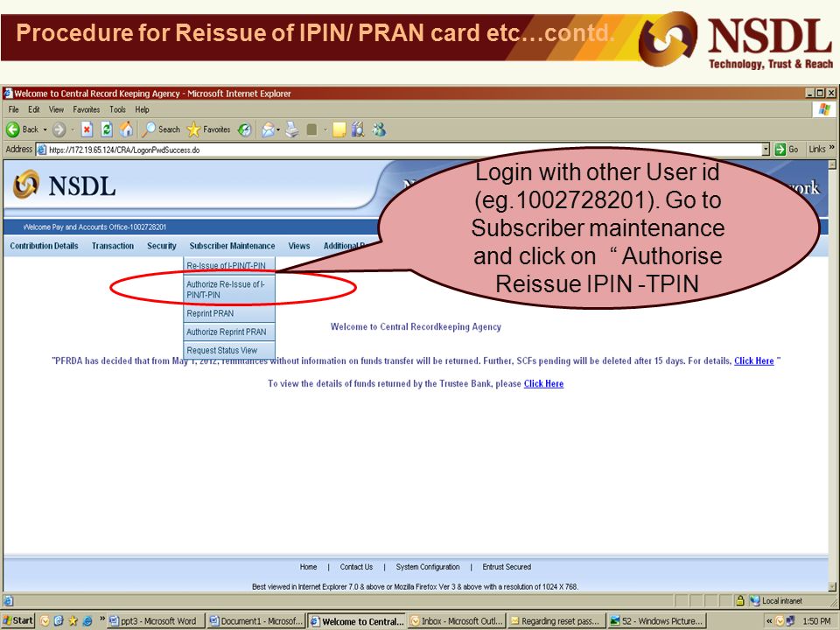Click the page icon beside address URL
The width and height of the screenshot is (840, 630).
[42, 150]
